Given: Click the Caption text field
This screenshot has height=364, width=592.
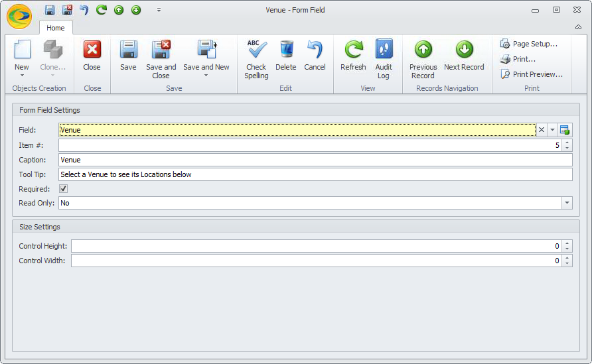Looking at the screenshot, I should click(x=315, y=160).
